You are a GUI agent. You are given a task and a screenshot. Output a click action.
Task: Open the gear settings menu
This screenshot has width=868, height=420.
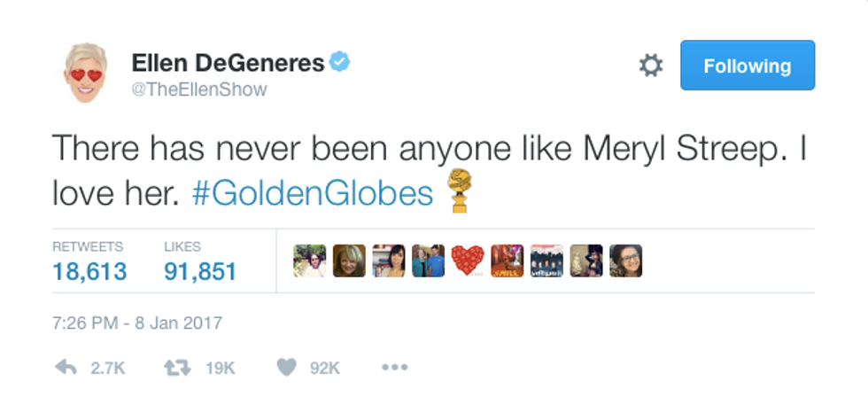[651, 66]
